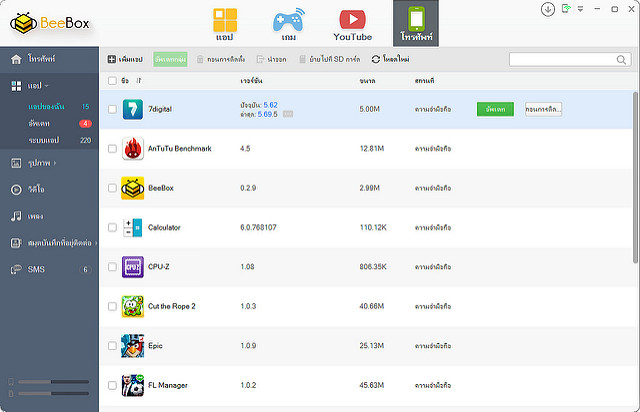Screen dimensions: 640x412
Task: Switch to the YouTube tab
Action: [353, 25]
